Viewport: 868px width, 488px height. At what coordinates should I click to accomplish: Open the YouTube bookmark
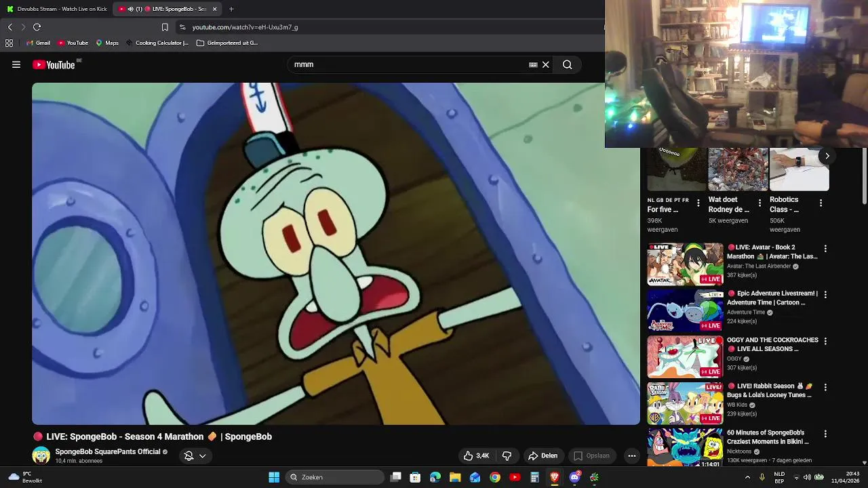pos(73,43)
